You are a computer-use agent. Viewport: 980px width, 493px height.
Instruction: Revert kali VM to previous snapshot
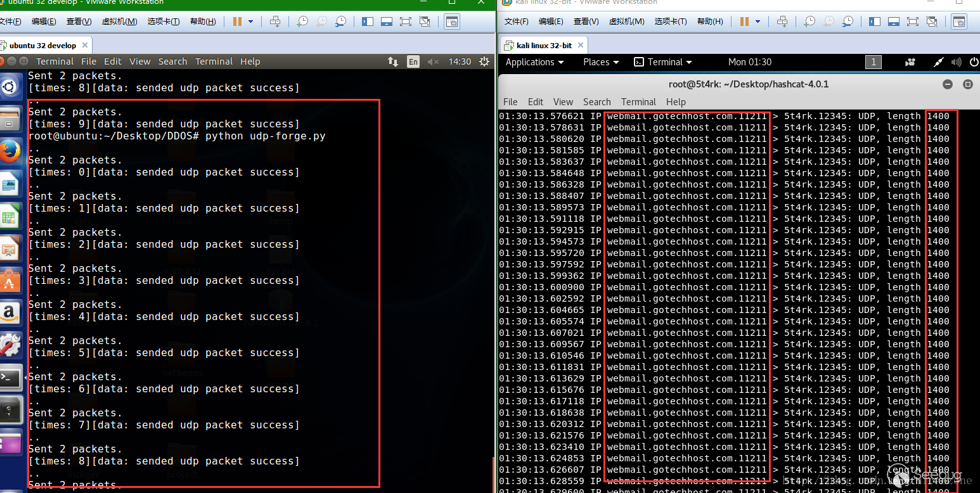[x=828, y=22]
